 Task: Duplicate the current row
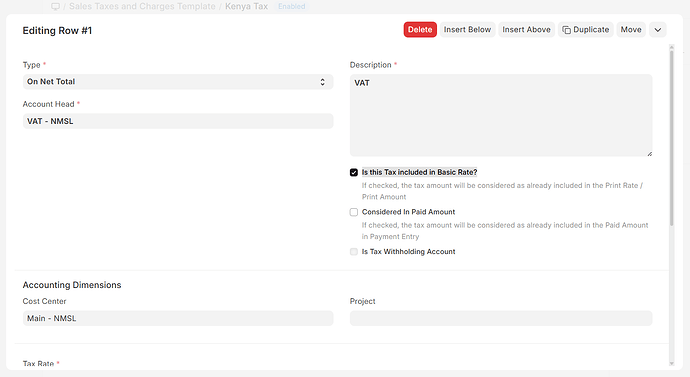point(586,29)
